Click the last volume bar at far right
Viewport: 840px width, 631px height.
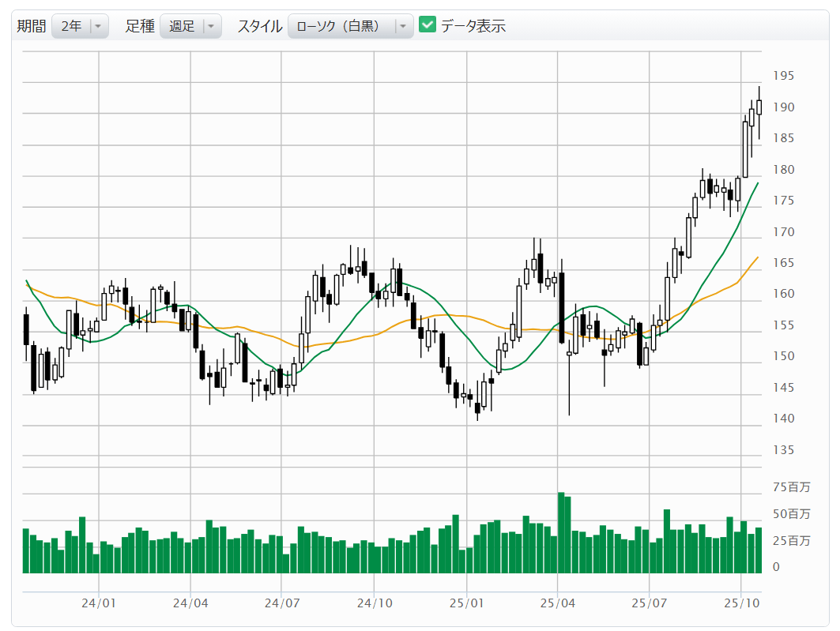click(x=759, y=550)
